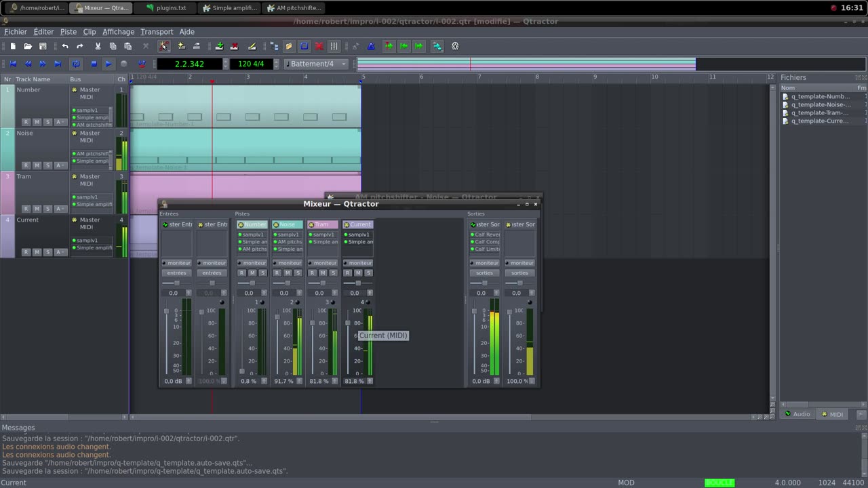Screen dimensions: 868x488
Task: Mute the Current track in track list
Action: click(x=37, y=252)
